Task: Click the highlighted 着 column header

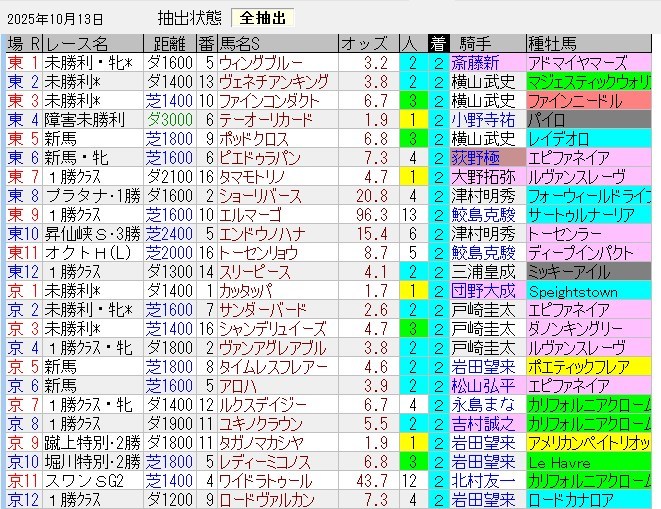Action: [437, 43]
